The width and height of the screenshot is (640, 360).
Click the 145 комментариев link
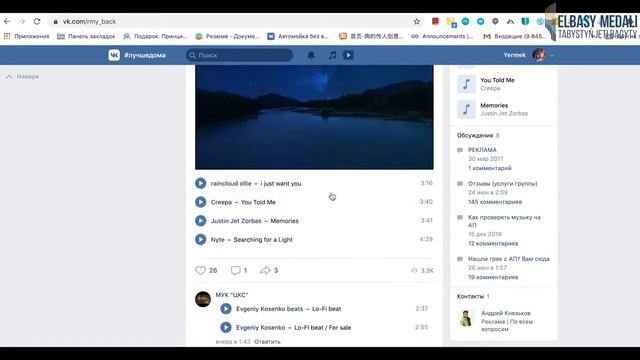(x=495, y=202)
